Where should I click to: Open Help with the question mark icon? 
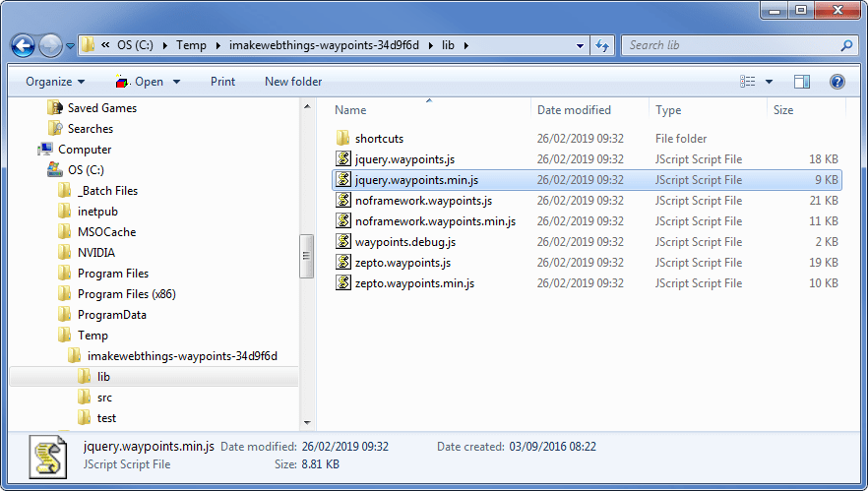[837, 82]
